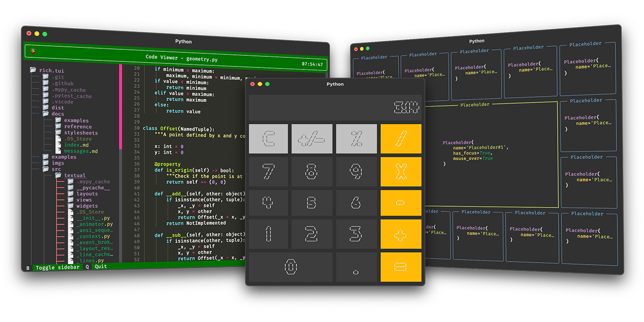Open _ansi_seque… file in tree

[94, 230]
